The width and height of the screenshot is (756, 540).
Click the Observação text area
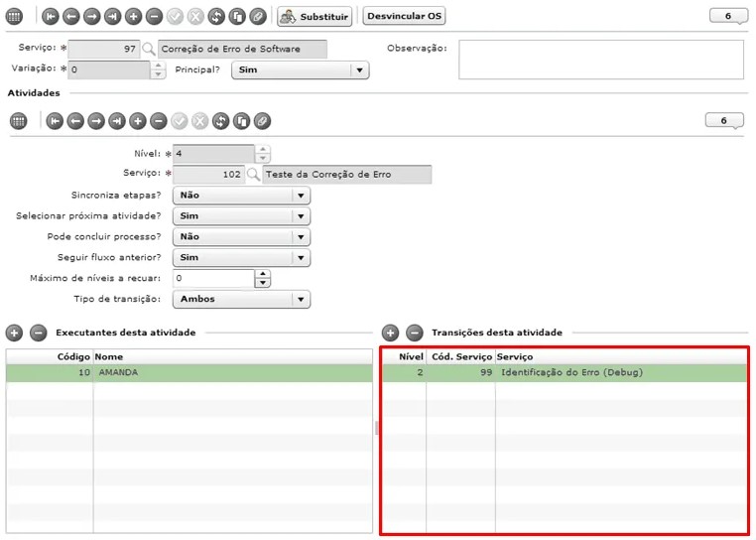pyautogui.click(x=601, y=60)
